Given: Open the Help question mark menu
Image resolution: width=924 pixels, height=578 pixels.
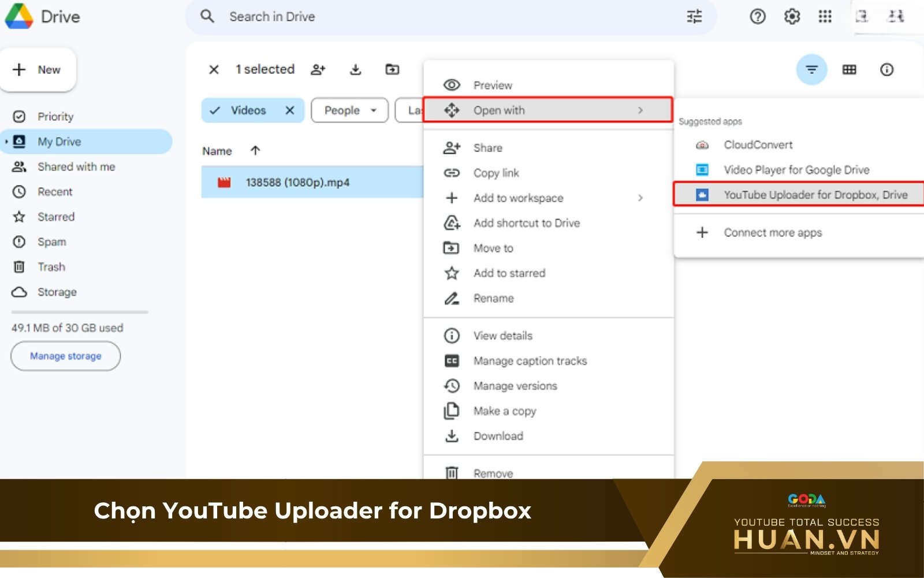Looking at the screenshot, I should (x=757, y=17).
